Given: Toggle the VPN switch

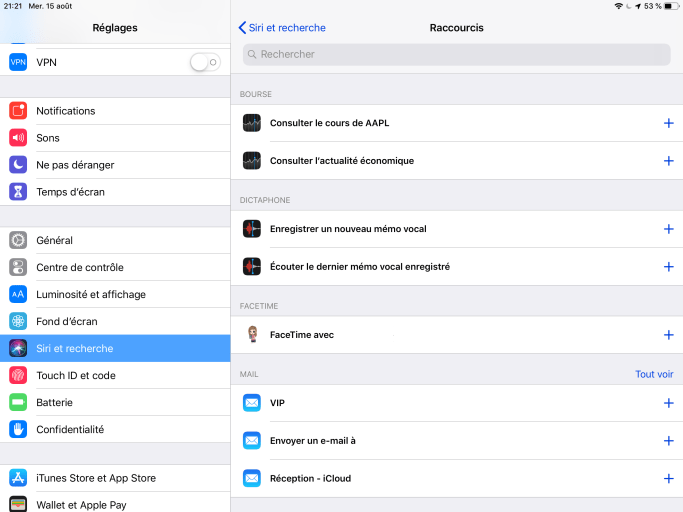Looking at the screenshot, I should tap(205, 62).
